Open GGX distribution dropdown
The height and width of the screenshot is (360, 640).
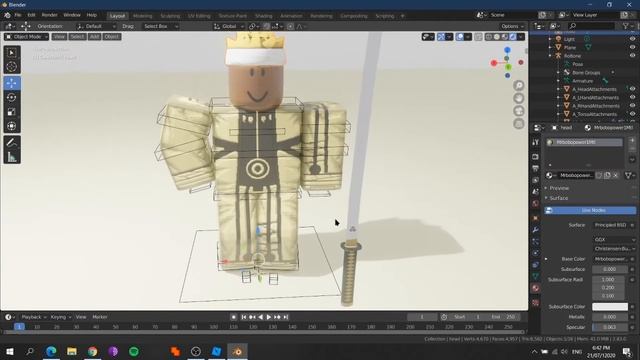615,240
